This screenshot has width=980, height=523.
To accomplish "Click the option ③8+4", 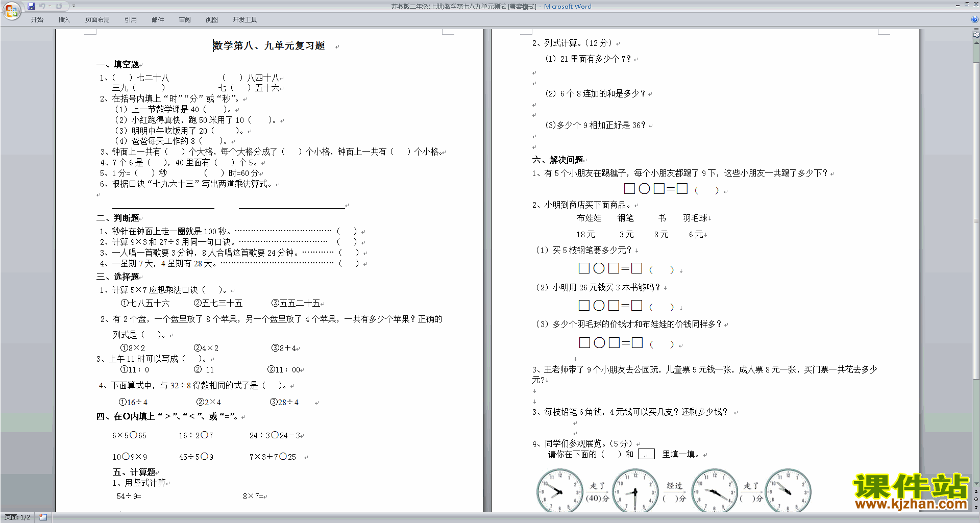I will (284, 348).
